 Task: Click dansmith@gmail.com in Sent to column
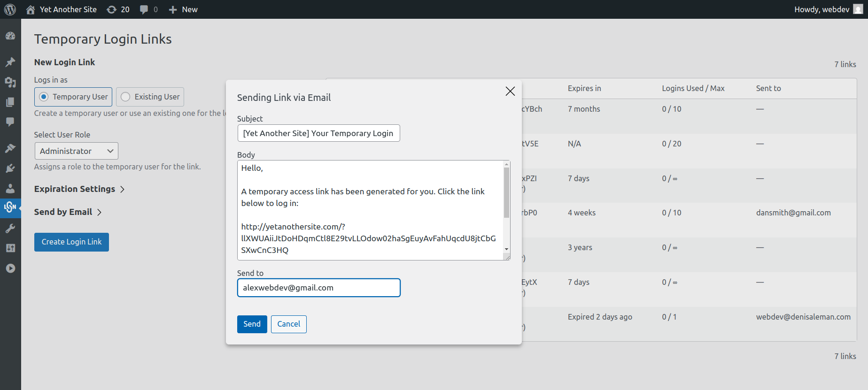[x=793, y=213]
